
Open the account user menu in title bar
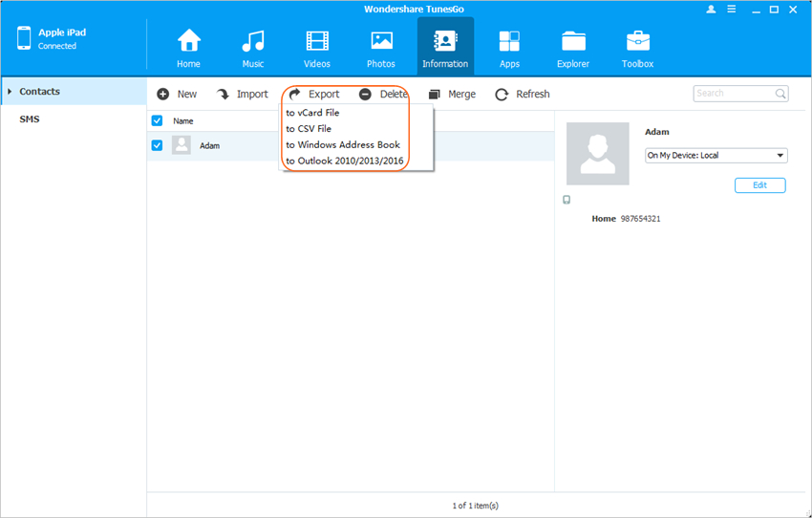click(x=711, y=9)
